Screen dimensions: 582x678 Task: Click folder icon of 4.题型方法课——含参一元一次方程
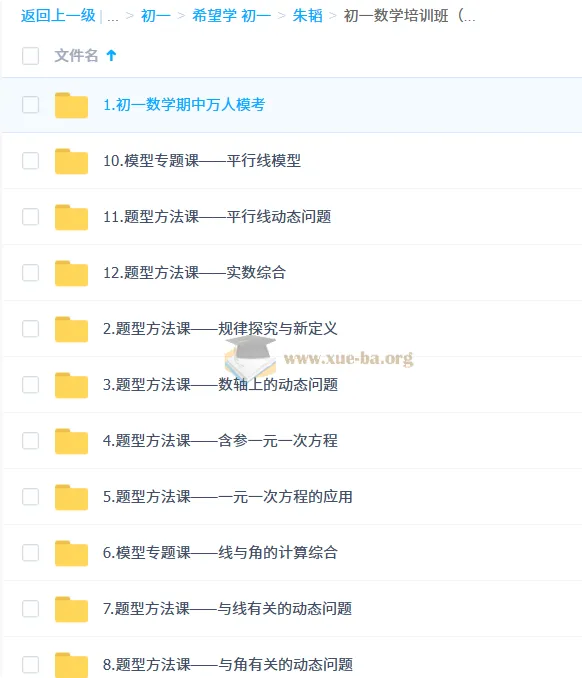tap(71, 441)
